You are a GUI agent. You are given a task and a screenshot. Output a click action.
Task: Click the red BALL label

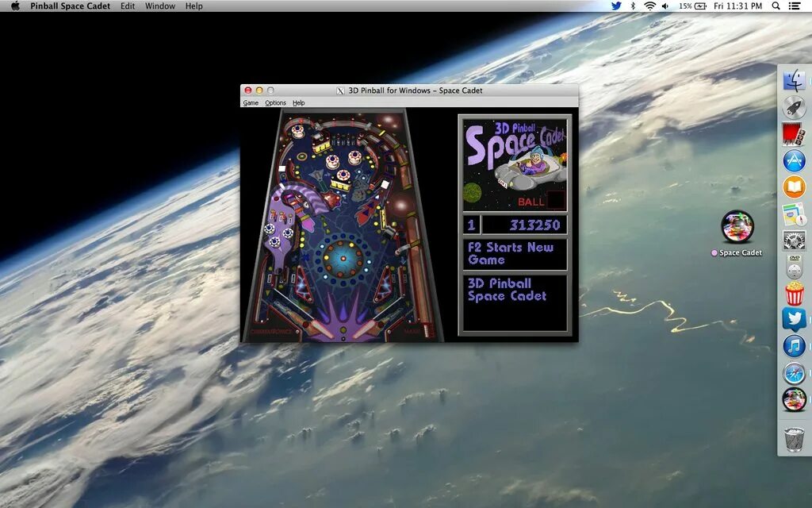pyautogui.click(x=531, y=202)
